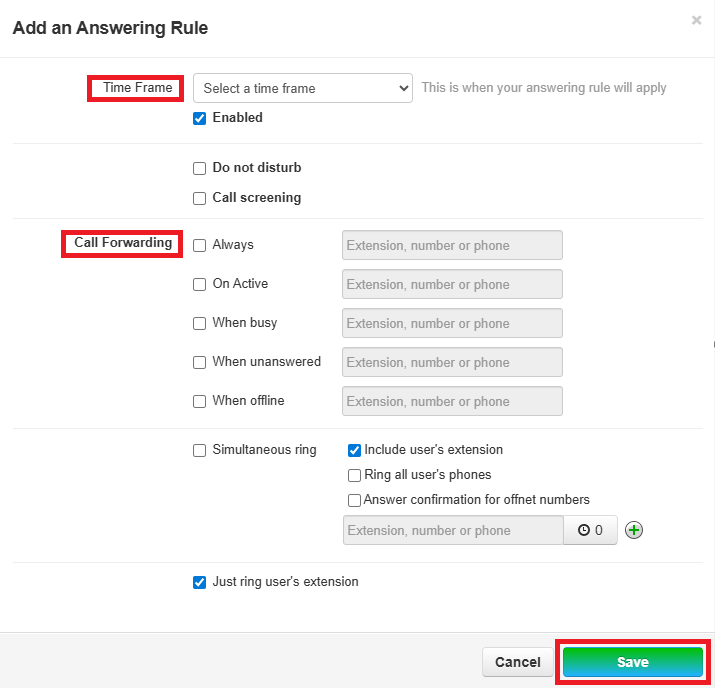Enable Answer confirmation for offnet numbers
The width and height of the screenshot is (715, 688).
(x=354, y=500)
